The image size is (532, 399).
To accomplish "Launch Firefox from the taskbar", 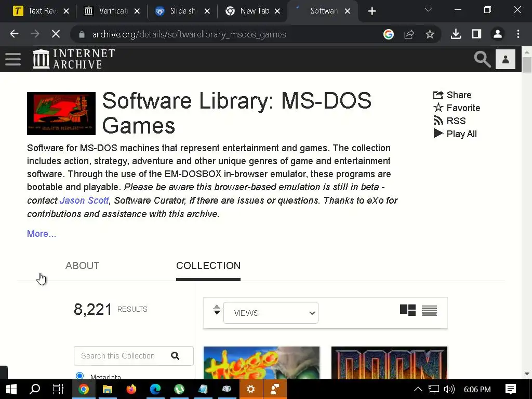I will tap(131, 389).
